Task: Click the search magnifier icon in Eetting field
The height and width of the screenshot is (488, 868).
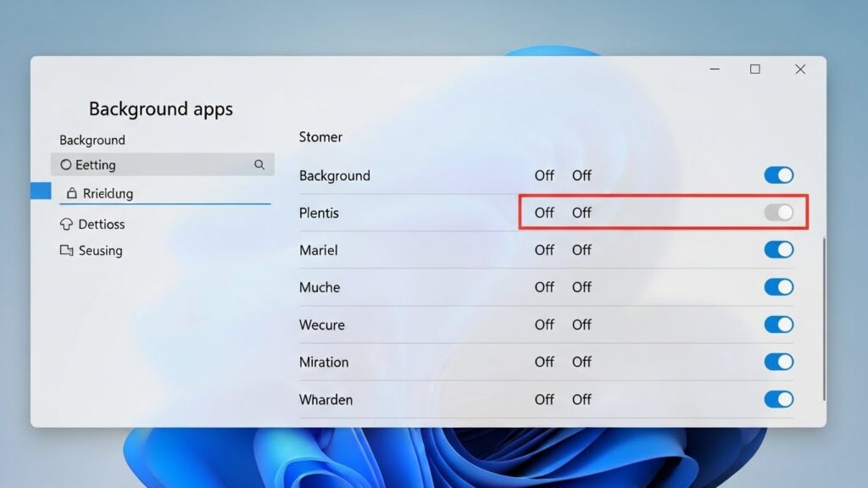Action: point(259,164)
